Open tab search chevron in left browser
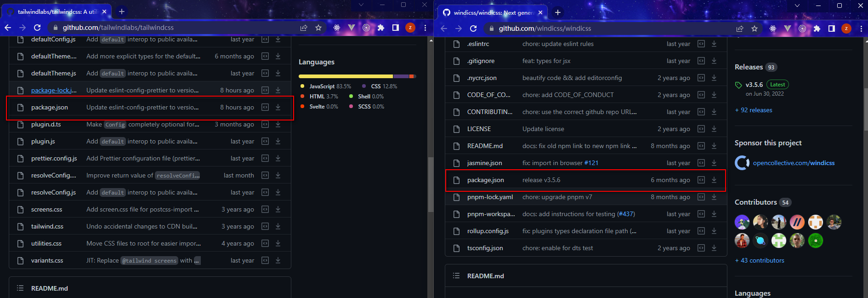 (361, 5)
